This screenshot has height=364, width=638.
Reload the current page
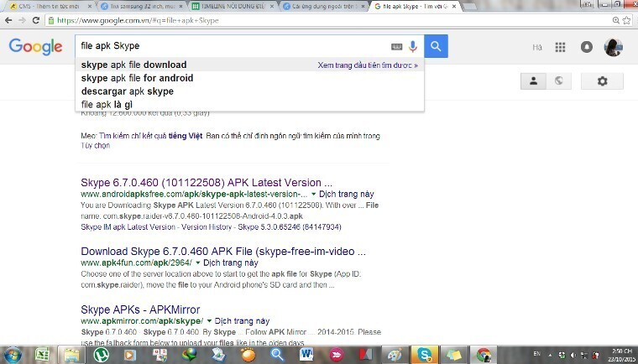pos(36,20)
